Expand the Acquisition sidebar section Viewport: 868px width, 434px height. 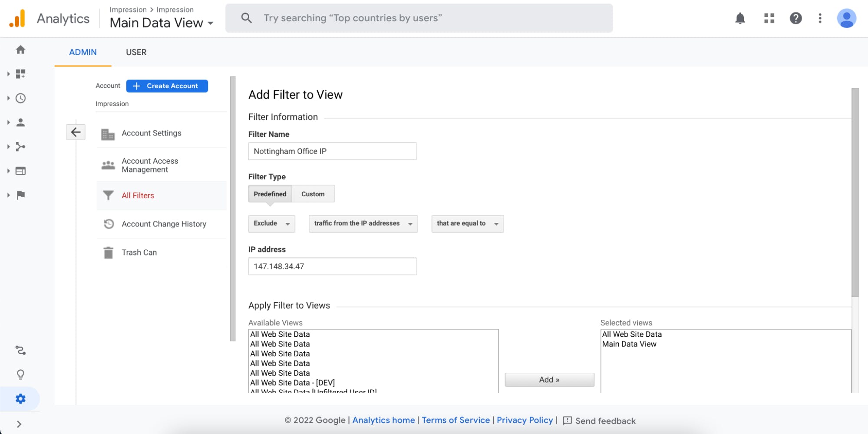pos(8,147)
